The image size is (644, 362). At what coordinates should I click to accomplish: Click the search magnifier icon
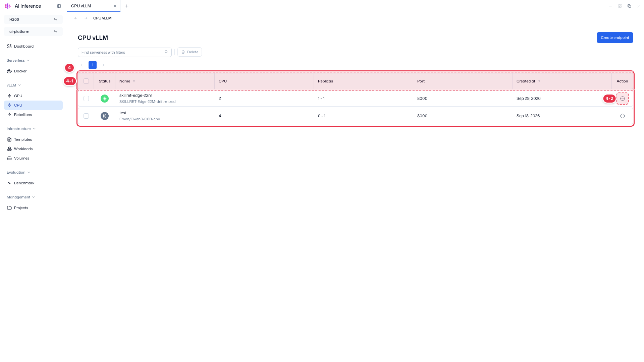[x=166, y=52]
